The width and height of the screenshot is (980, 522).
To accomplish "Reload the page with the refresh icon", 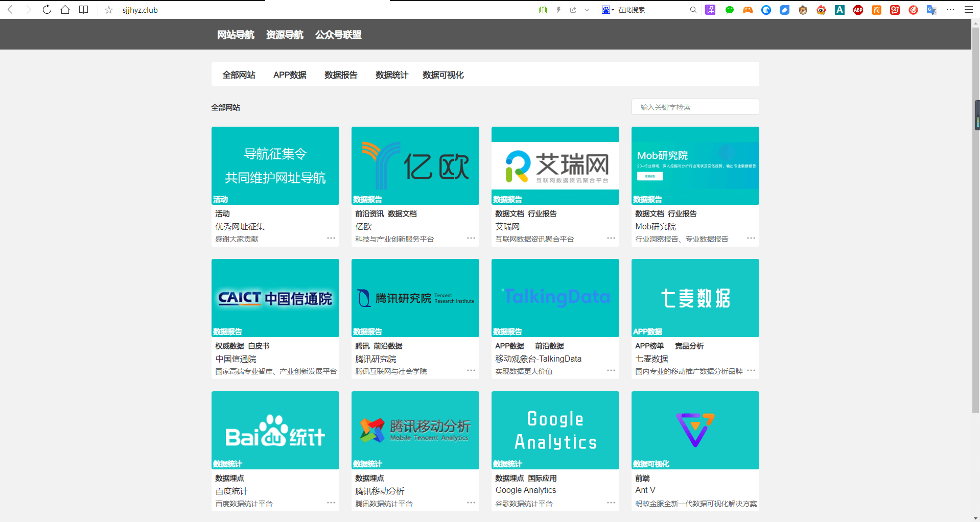I will (x=47, y=10).
